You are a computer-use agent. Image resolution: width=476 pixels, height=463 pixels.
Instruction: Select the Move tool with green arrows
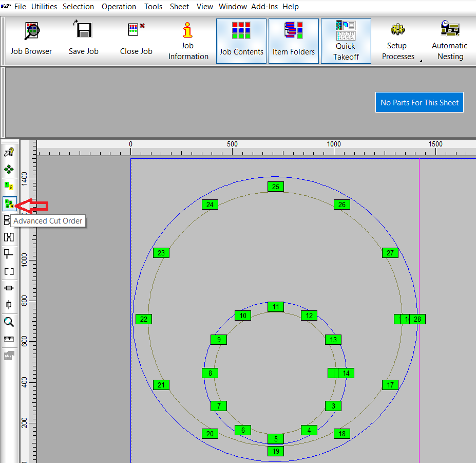click(9, 169)
